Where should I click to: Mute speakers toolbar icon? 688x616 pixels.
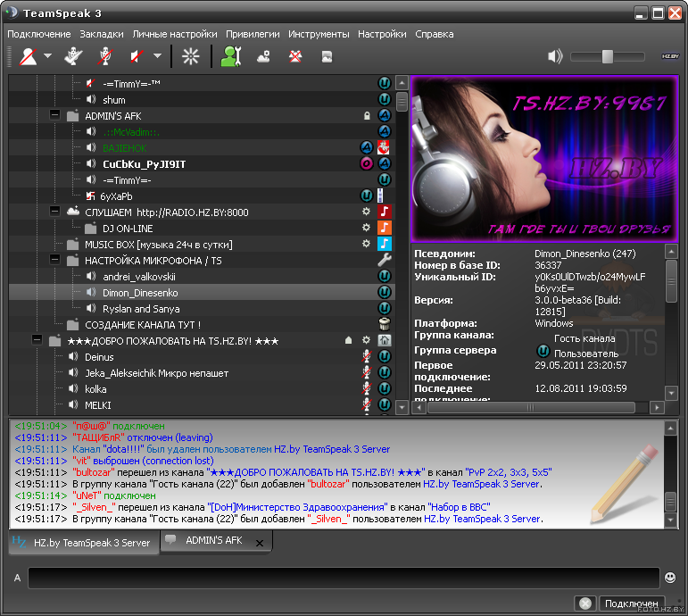[137, 56]
